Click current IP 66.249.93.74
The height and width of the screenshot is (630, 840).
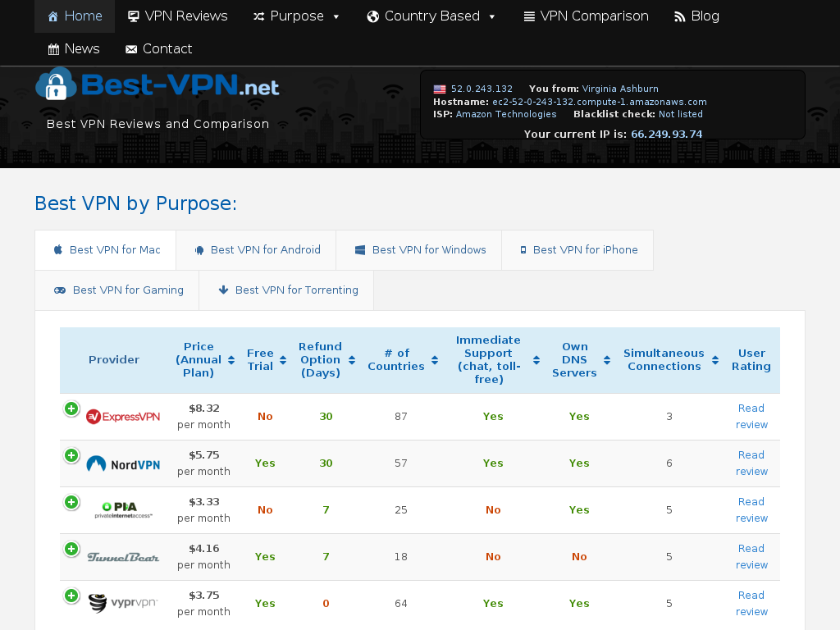coord(666,134)
